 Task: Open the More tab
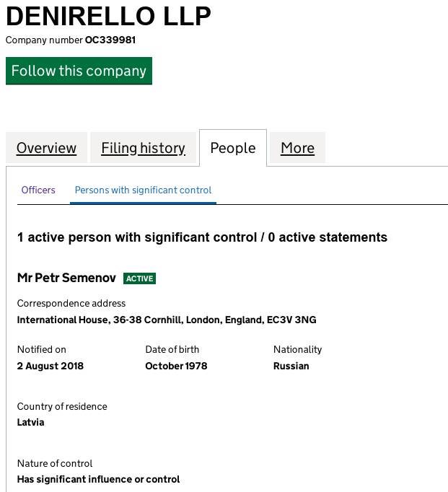coord(297,148)
